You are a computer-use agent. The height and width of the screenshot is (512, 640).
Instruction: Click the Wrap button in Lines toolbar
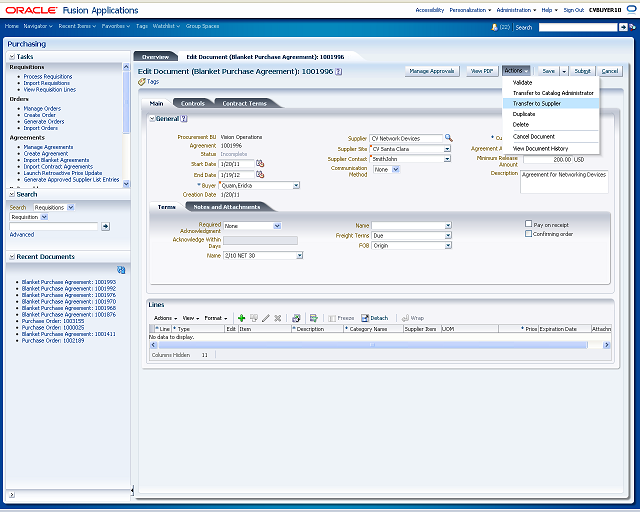413,318
